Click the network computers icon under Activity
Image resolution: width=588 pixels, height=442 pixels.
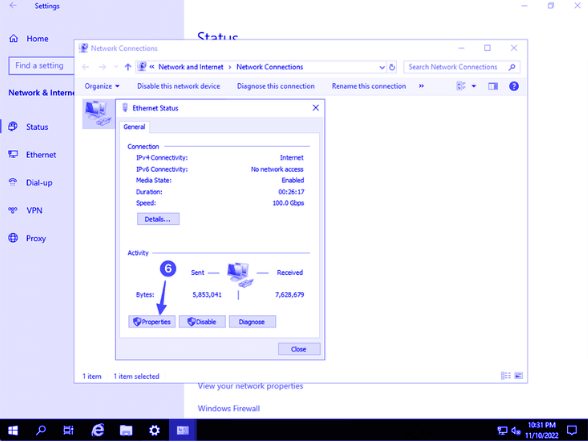point(239,275)
